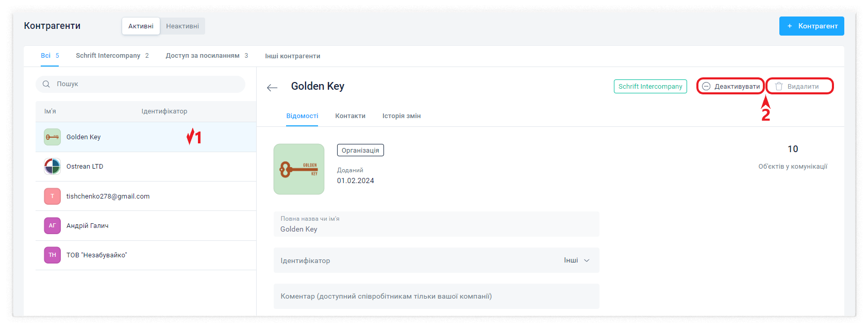Click the Пошук search field
Viewport: 868px width, 328px height.
coord(147,84)
